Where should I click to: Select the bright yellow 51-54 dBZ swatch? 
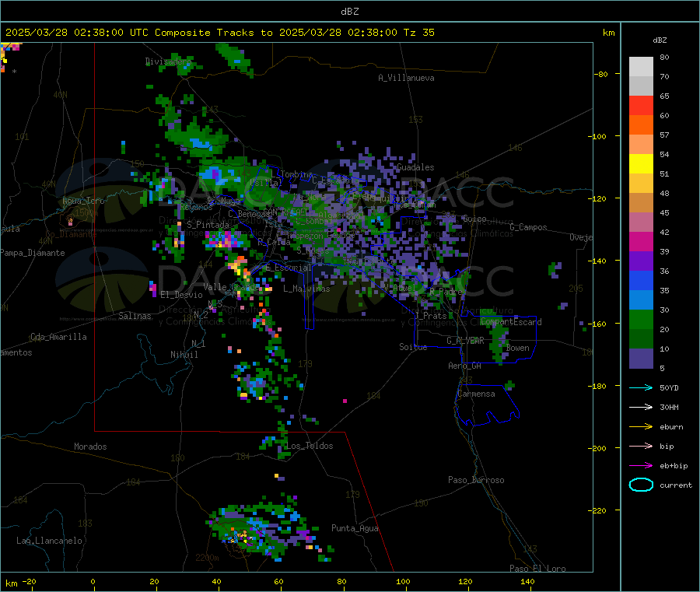coord(641,164)
